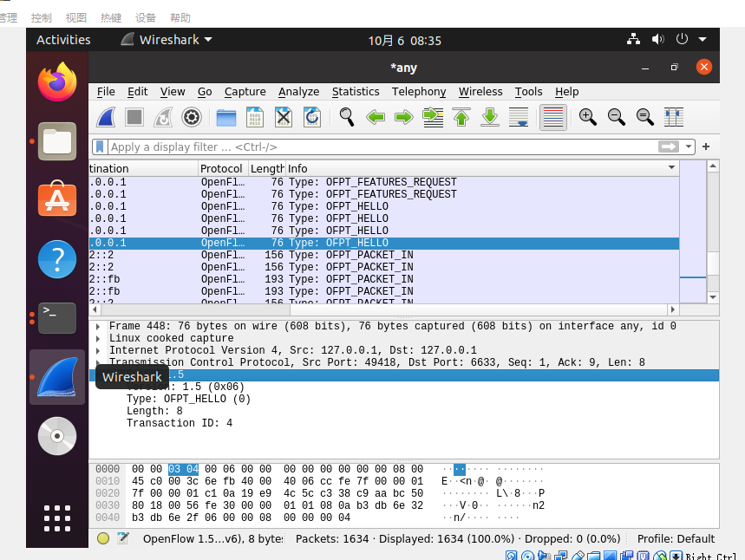
Task: Open capture options gear icon
Action: pyautogui.click(x=192, y=117)
